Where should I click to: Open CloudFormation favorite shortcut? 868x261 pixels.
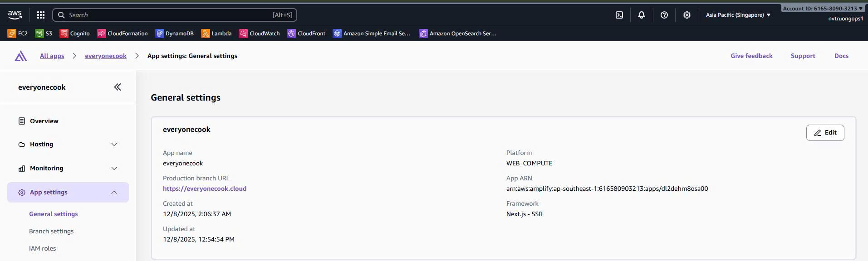tap(123, 34)
